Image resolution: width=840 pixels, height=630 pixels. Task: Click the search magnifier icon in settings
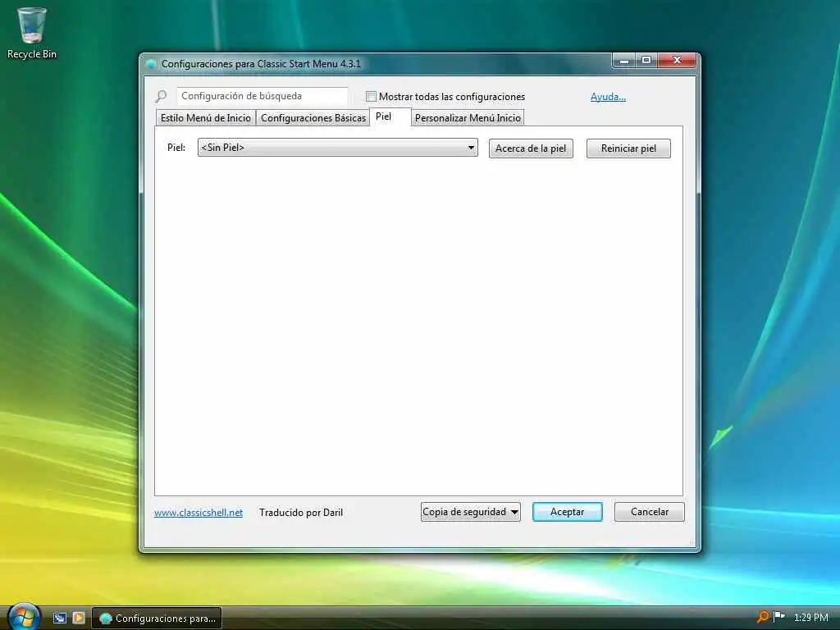coord(162,97)
